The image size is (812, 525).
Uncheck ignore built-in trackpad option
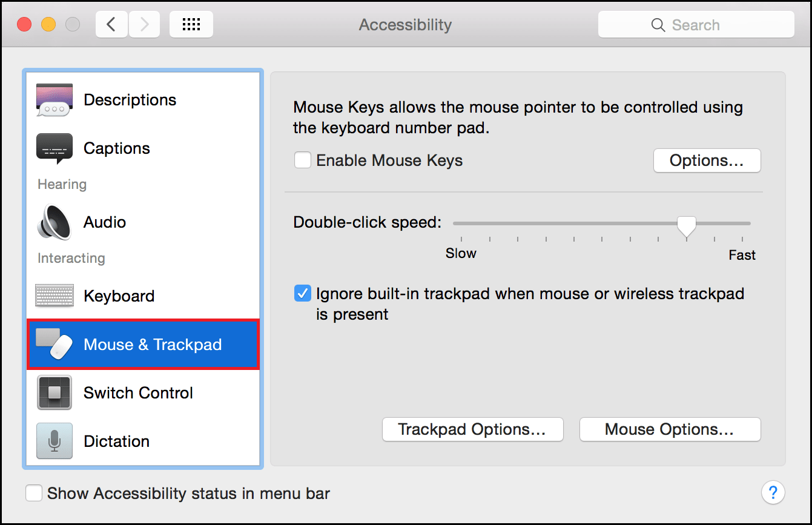coord(302,293)
